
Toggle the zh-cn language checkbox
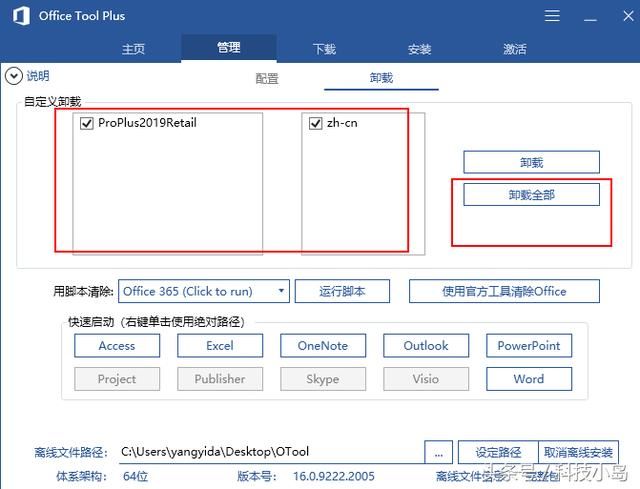click(316, 123)
